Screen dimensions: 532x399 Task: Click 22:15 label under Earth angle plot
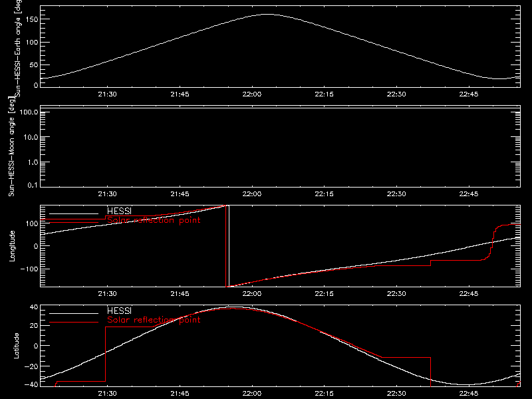pos(325,94)
